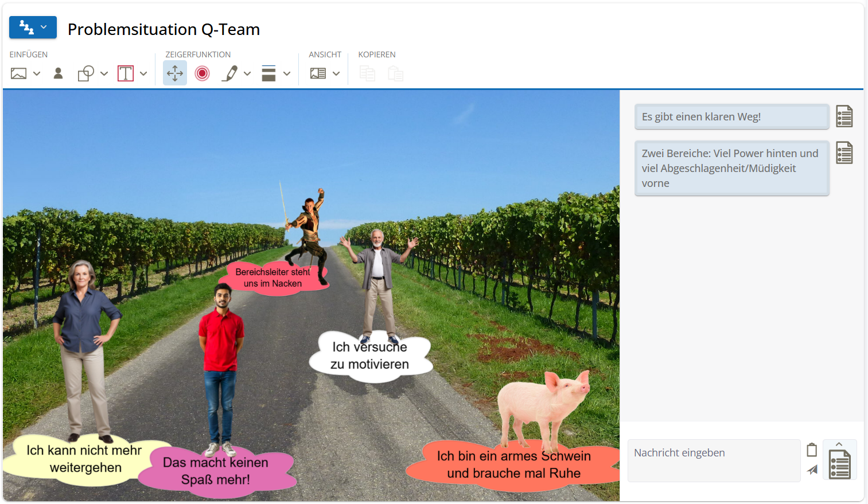This screenshot has height=504, width=868.
Task: Select the 'Es gibt einen klaren Weg!' message
Action: 731,117
